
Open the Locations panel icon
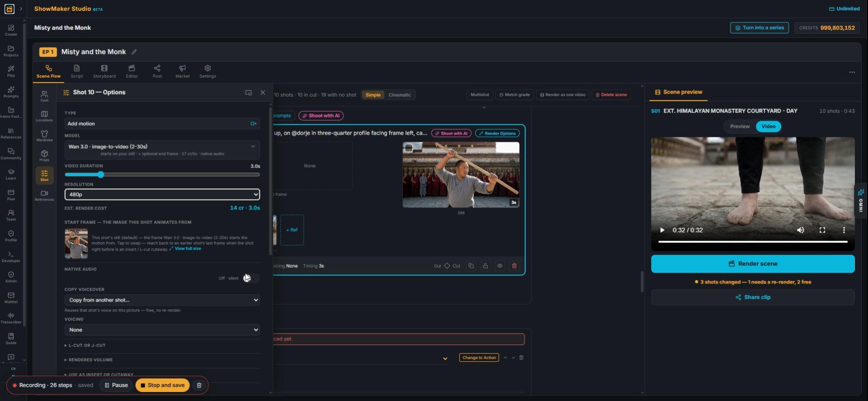(44, 116)
